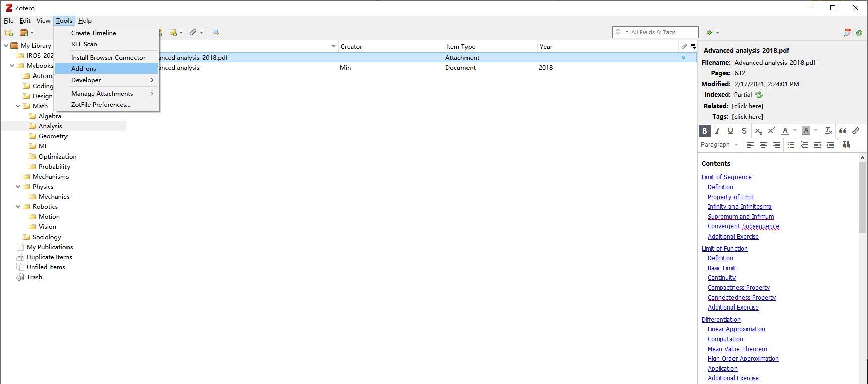Choose Add-ons from Tools menu

pos(106,68)
